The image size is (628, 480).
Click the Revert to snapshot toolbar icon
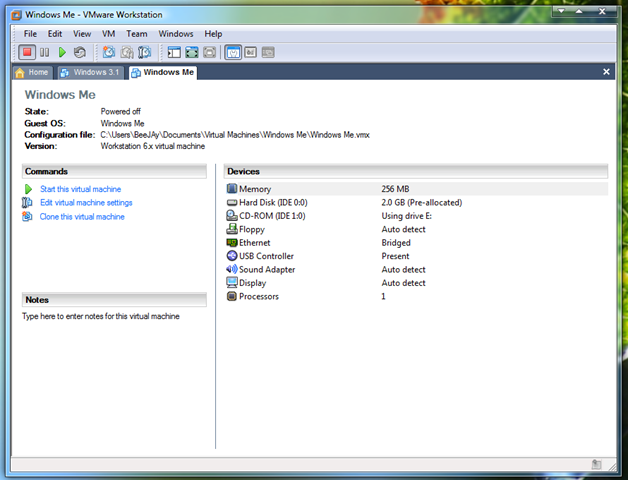click(127, 52)
